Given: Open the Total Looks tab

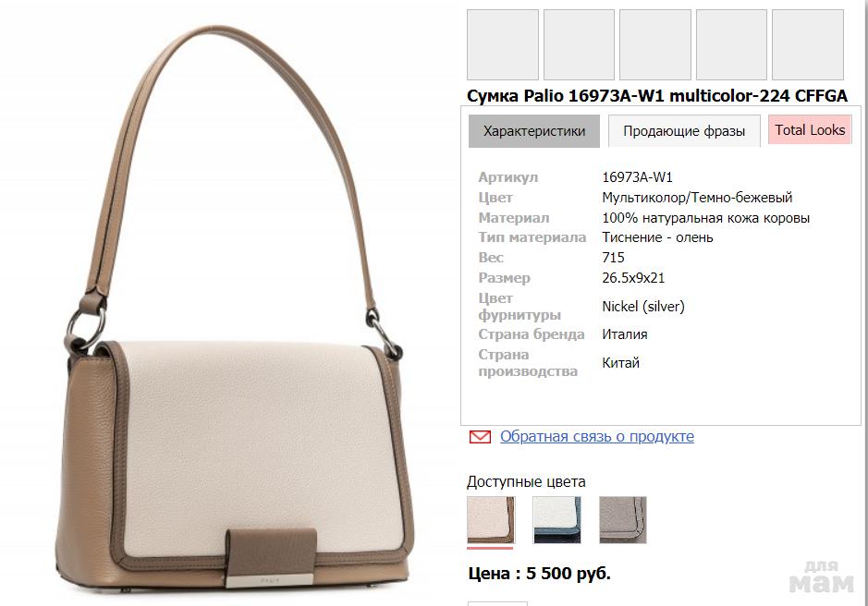Looking at the screenshot, I should pyautogui.click(x=810, y=130).
